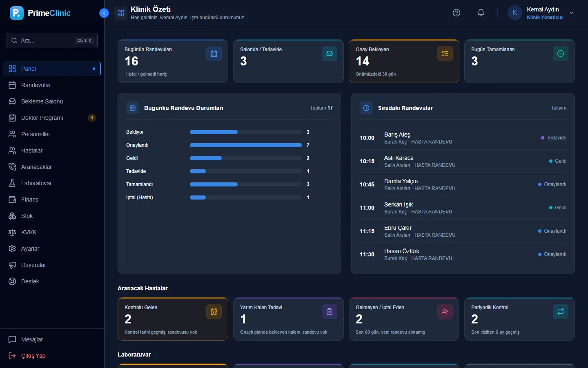Click the Duyurular megaphone icon
This screenshot has height=368, width=588.
coord(12,265)
